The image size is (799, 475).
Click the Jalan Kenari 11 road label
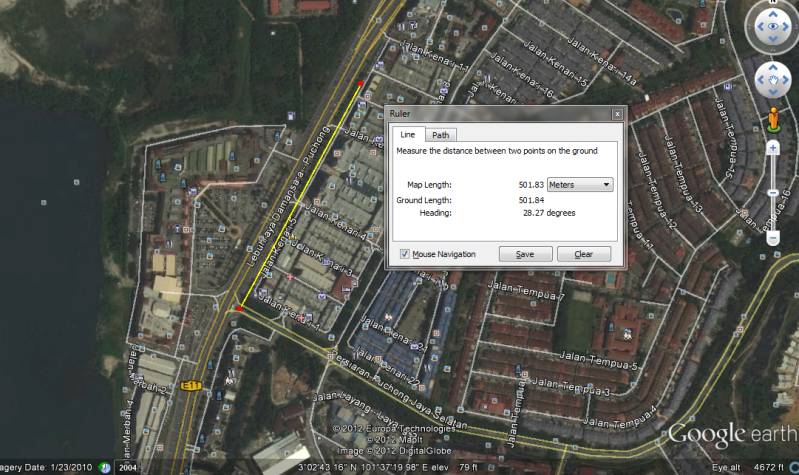pyautogui.click(x=434, y=56)
